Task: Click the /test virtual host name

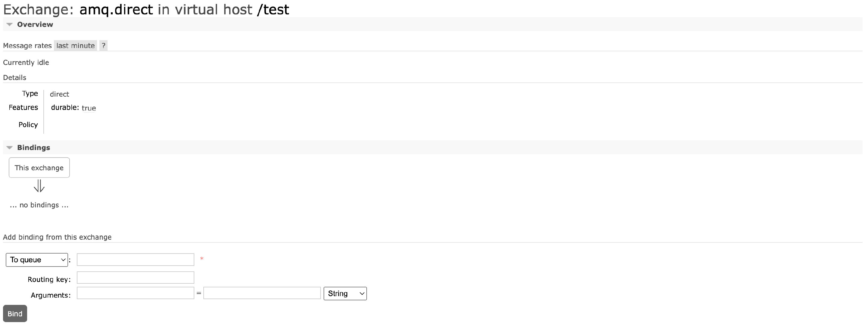Action: click(273, 9)
